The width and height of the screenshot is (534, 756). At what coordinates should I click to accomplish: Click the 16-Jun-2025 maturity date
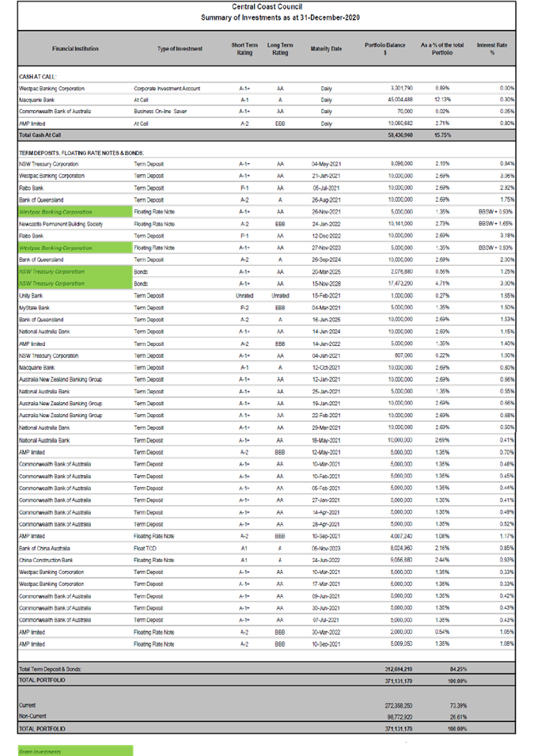[x=326, y=320]
